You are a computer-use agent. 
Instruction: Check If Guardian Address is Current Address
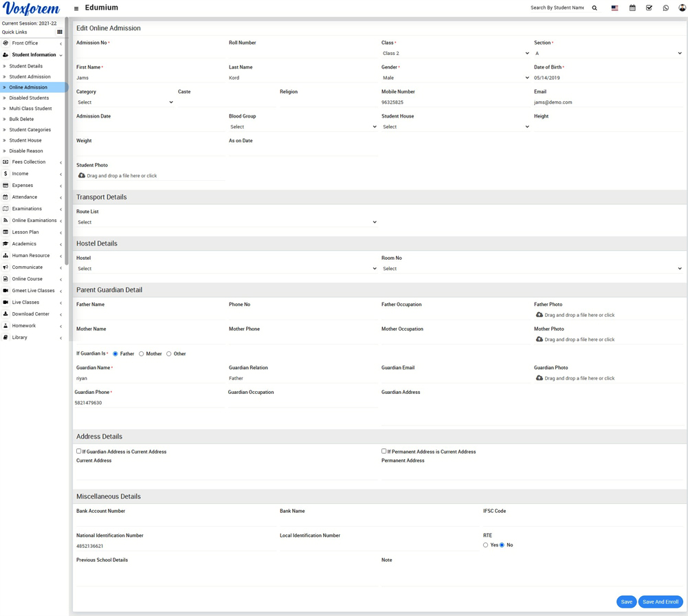(79, 452)
